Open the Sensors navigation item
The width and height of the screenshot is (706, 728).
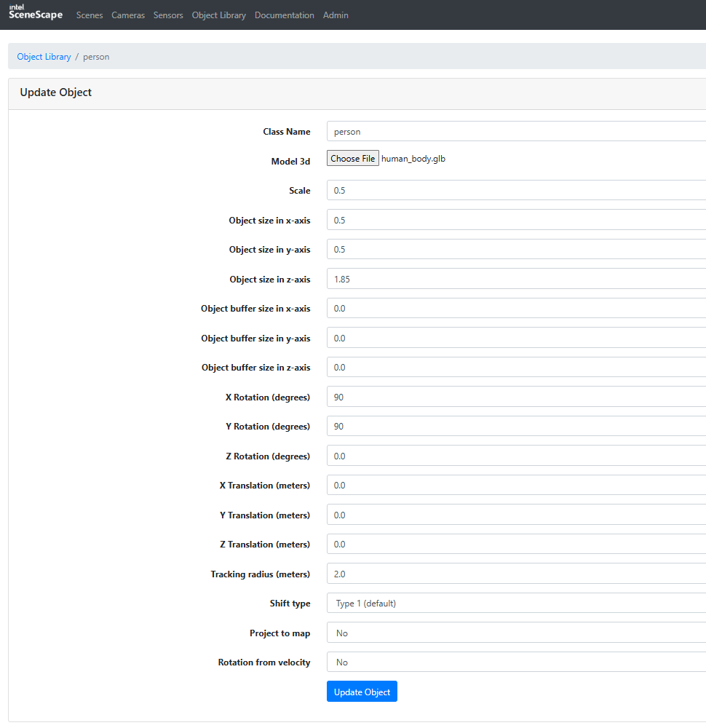[x=168, y=15]
